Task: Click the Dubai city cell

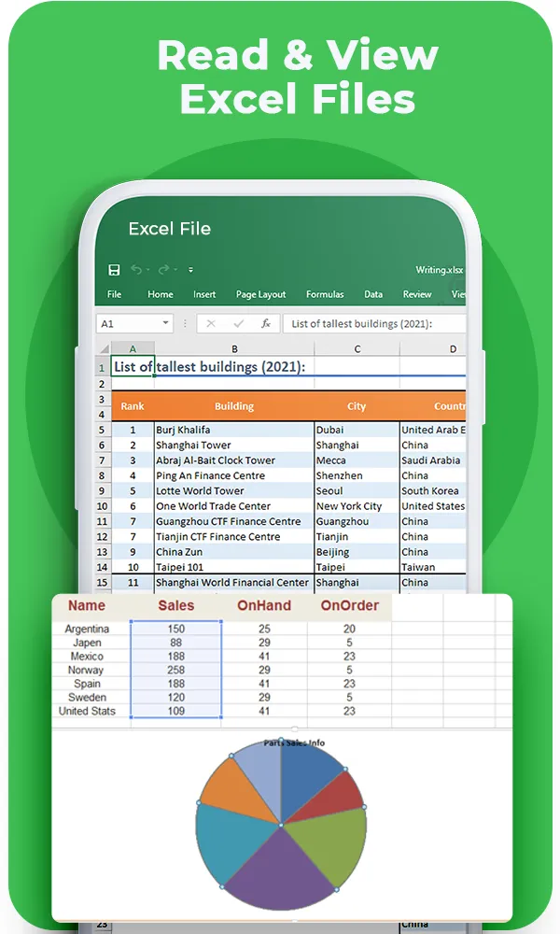Action: tap(357, 430)
